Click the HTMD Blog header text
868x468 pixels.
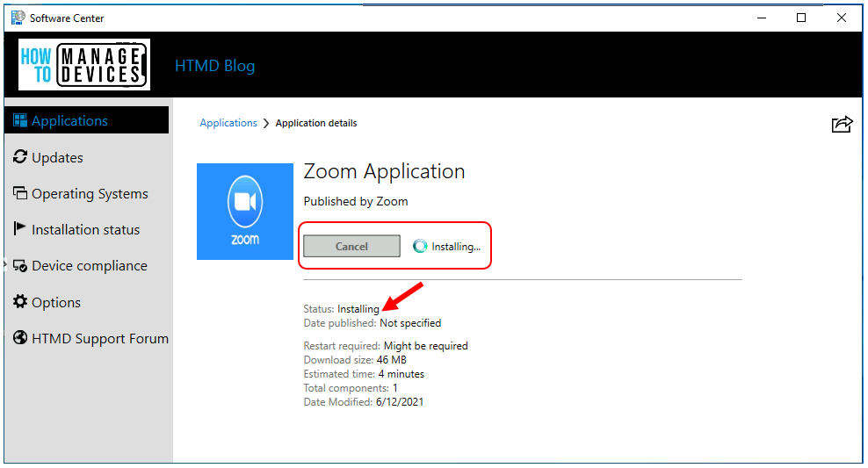[x=214, y=66]
